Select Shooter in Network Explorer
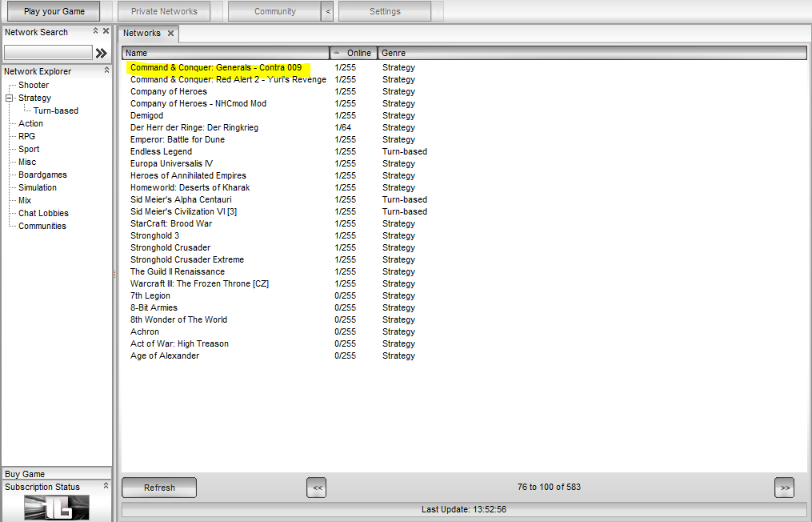The image size is (812, 522). pos(34,85)
